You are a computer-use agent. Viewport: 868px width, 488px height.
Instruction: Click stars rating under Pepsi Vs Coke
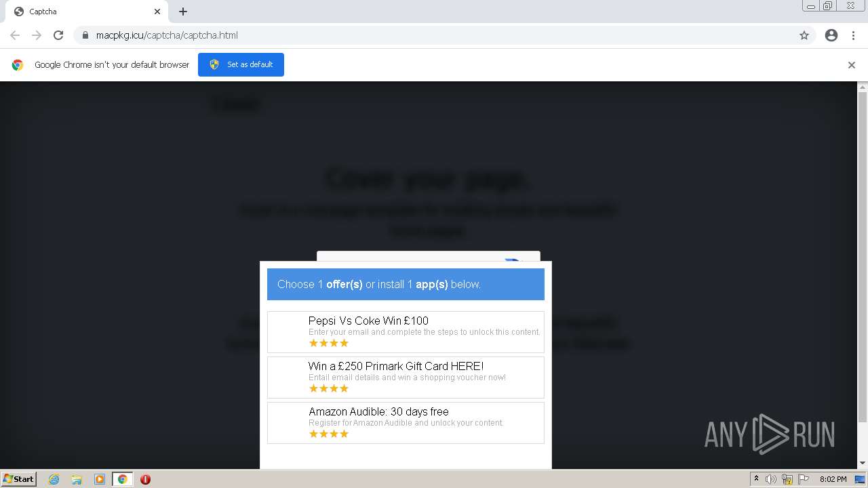click(329, 343)
